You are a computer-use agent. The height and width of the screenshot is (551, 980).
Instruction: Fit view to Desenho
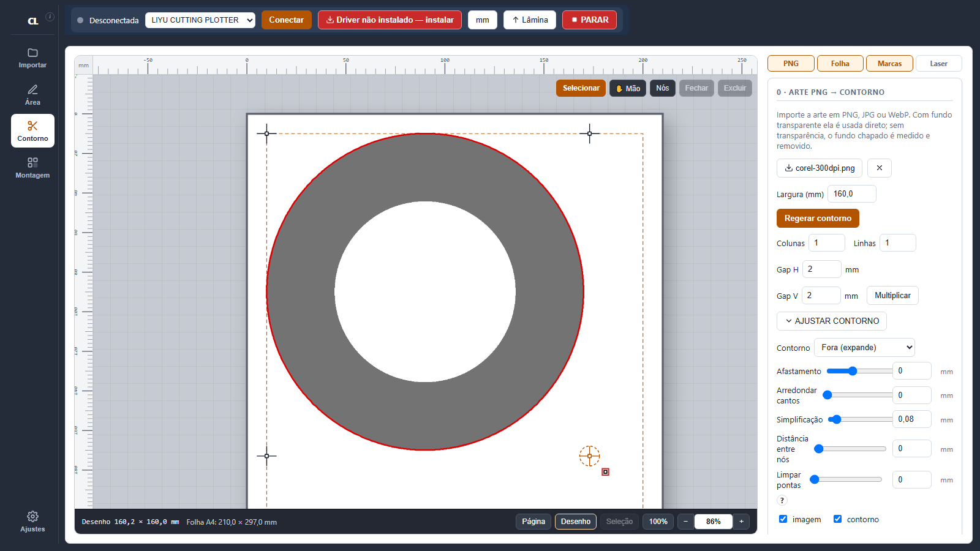coord(576,522)
